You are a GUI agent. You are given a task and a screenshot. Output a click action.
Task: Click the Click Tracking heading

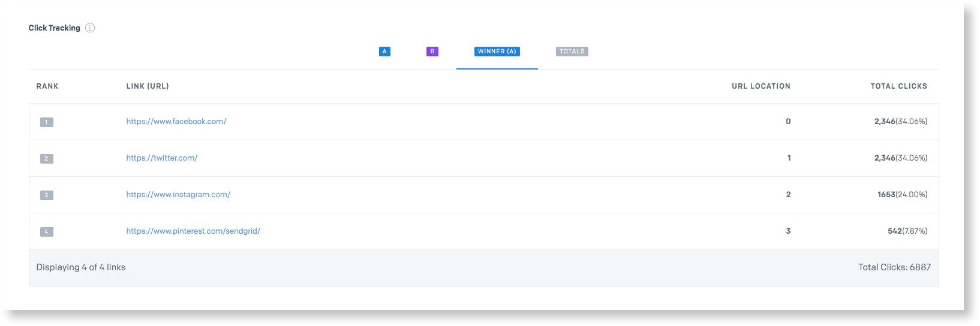tap(54, 28)
